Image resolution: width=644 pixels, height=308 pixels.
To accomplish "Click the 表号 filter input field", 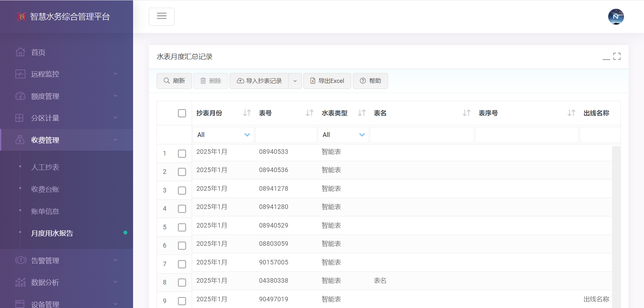I will tap(286, 135).
